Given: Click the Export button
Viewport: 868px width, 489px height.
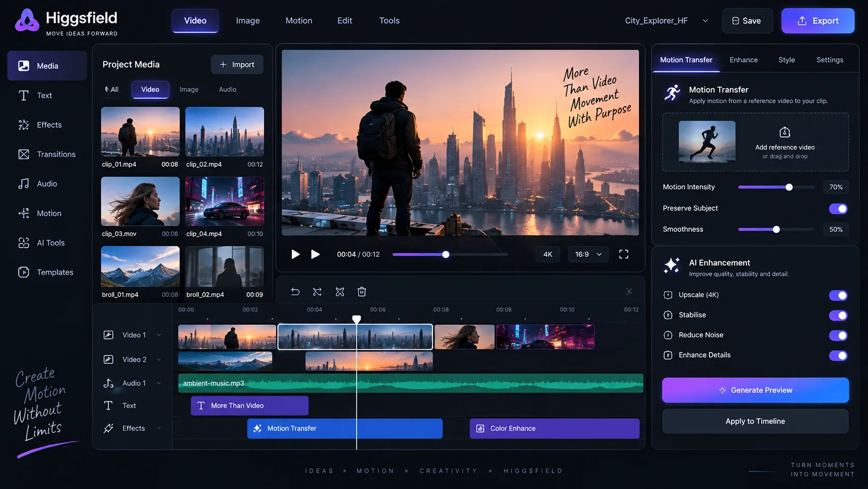Looking at the screenshot, I should [818, 21].
